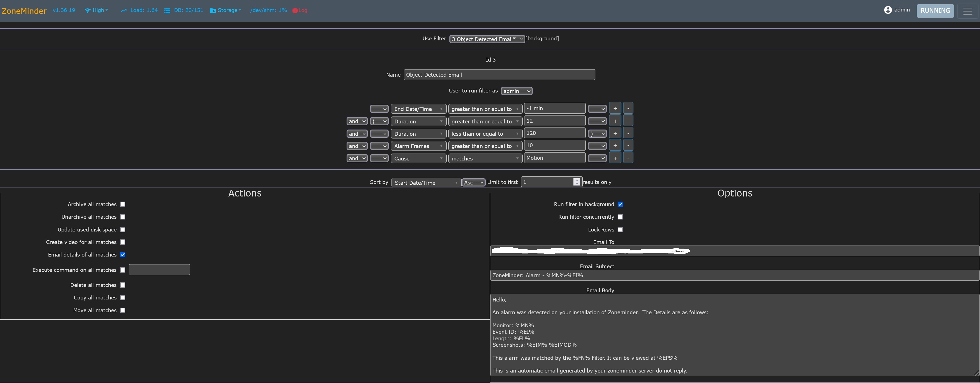Click the Alarm Frames value 10 field

[555, 145]
